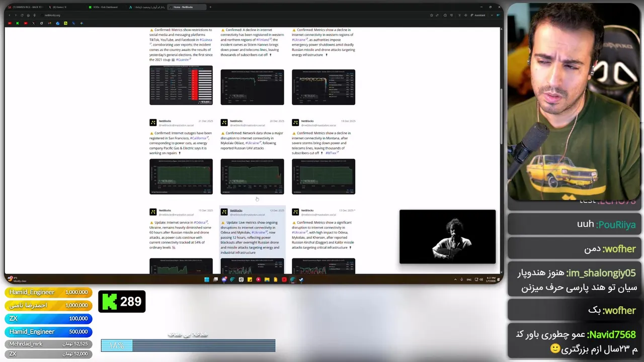Viewport: 644px width, 362px height.
Task: Click NetBlocks avatar on highlighted 13 Dec post
Action: tap(224, 212)
